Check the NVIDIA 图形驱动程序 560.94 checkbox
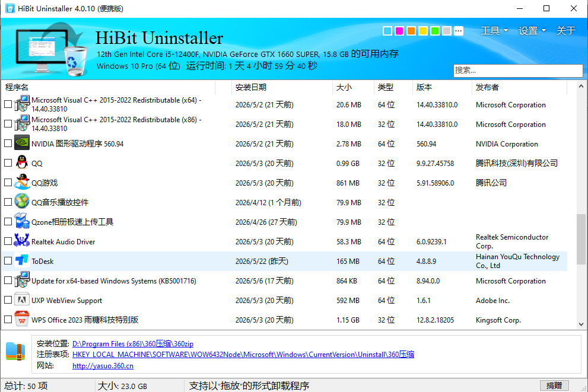 click(8, 143)
